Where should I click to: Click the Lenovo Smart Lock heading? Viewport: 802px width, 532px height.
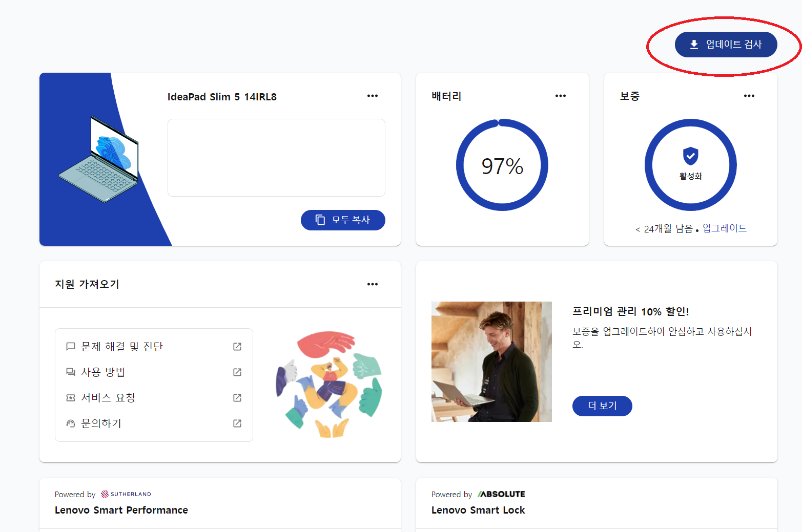[478, 510]
